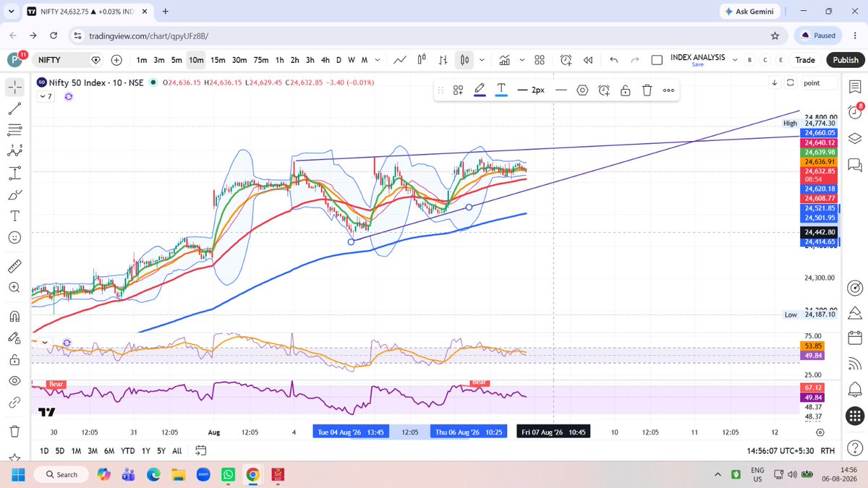Switch to the 1h timeframe
The width and height of the screenshot is (868, 488).
tap(279, 60)
